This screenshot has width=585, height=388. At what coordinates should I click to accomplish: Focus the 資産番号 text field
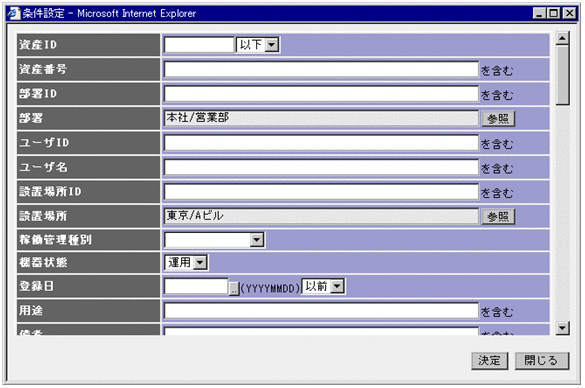pyautogui.click(x=321, y=69)
